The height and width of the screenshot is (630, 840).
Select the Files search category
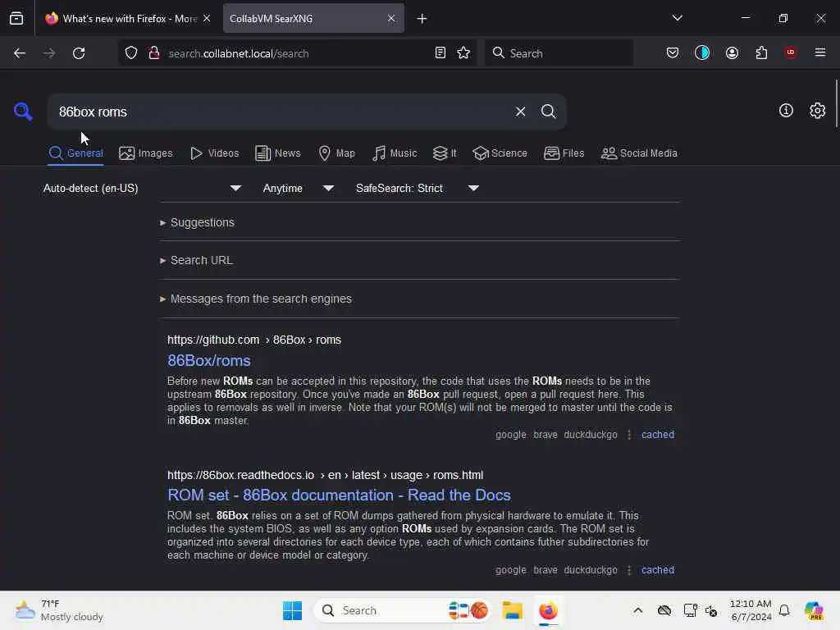point(564,153)
